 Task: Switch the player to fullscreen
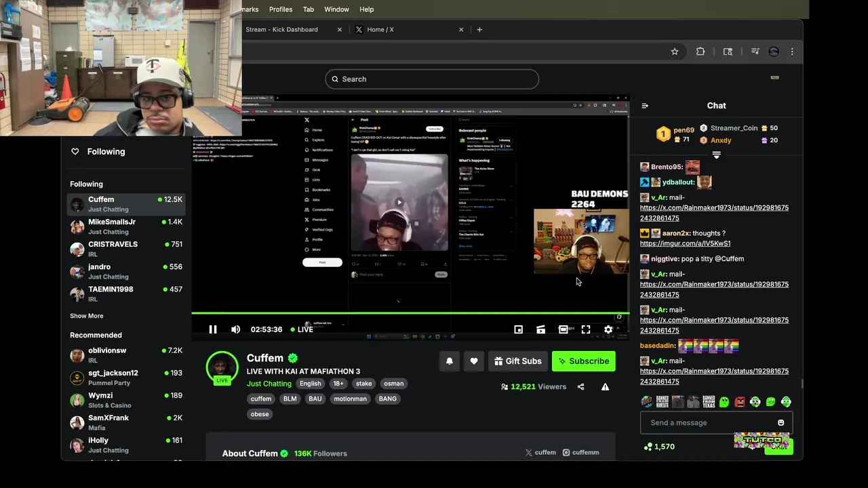pos(586,329)
